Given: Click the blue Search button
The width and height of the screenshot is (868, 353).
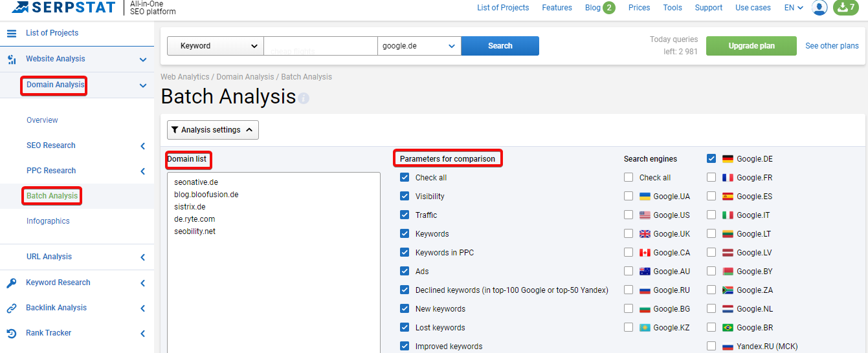Looking at the screenshot, I should point(500,46).
